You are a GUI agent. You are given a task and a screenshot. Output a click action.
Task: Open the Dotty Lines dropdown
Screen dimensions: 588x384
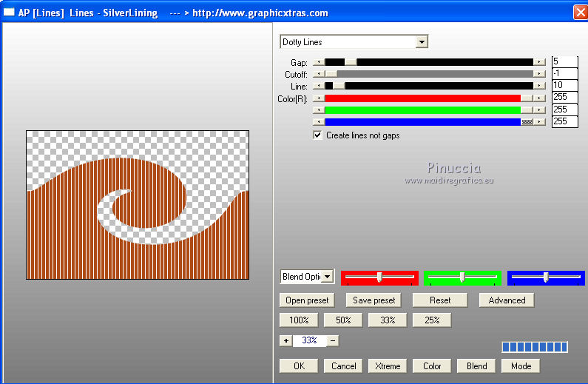click(x=422, y=42)
